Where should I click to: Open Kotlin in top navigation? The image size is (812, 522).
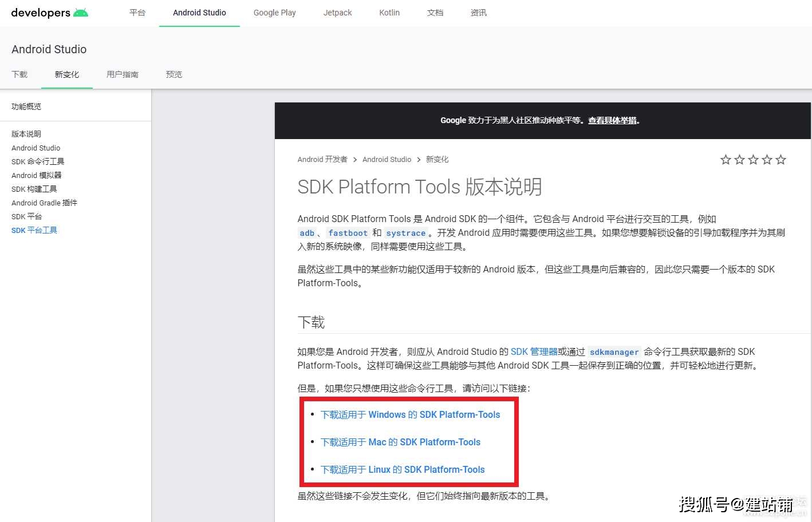point(389,13)
